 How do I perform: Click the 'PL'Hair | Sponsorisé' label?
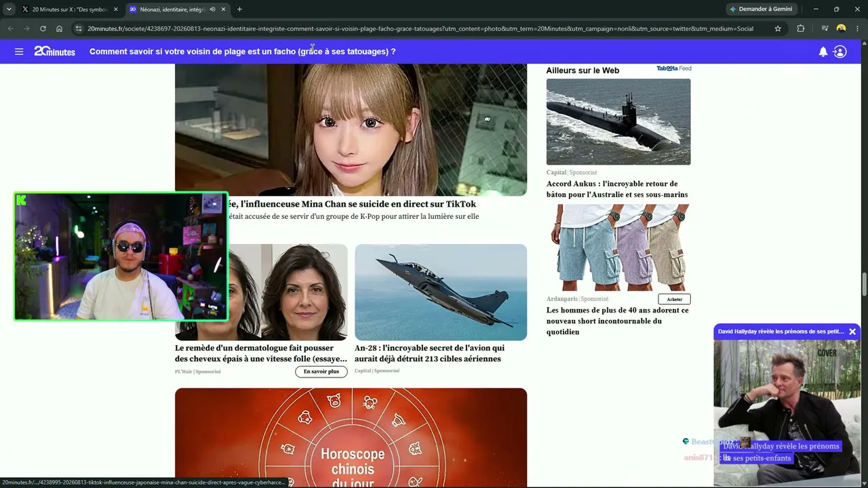(198, 371)
